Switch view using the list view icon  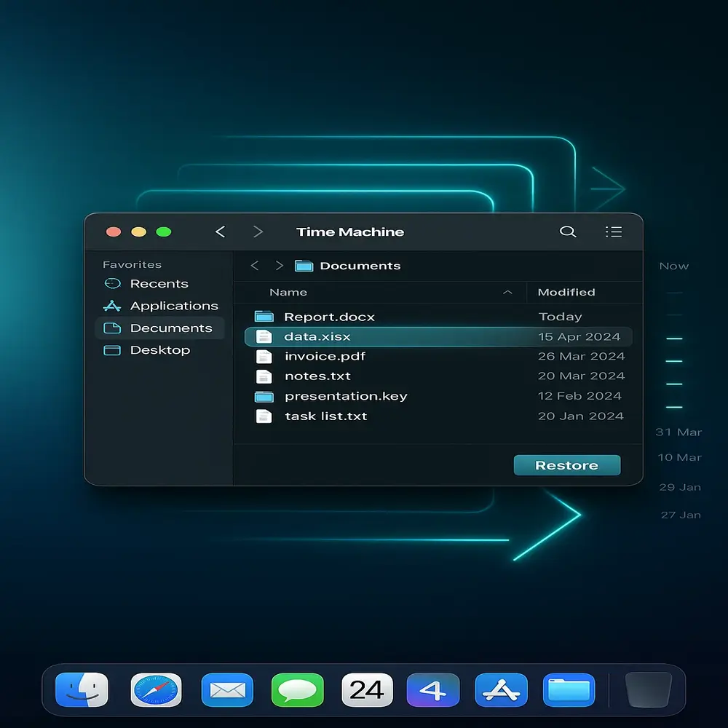pyautogui.click(x=614, y=232)
